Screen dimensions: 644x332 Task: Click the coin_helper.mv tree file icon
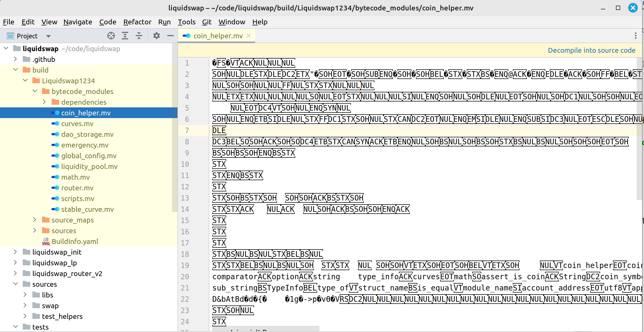point(55,113)
